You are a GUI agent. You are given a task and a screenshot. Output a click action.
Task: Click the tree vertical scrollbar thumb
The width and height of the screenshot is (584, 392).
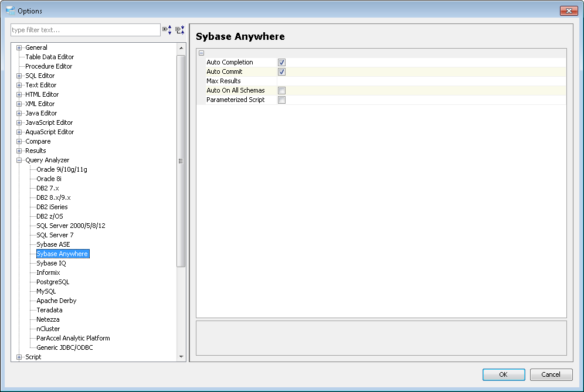click(181, 161)
